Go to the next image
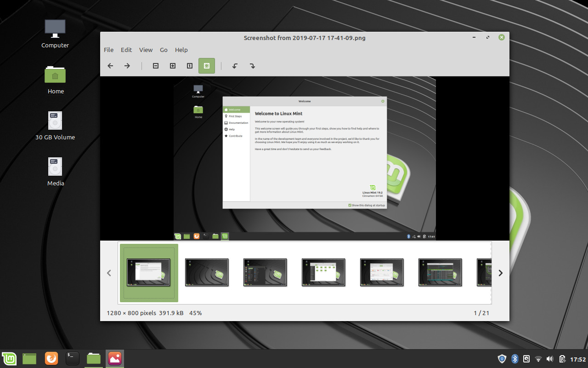 (x=127, y=66)
